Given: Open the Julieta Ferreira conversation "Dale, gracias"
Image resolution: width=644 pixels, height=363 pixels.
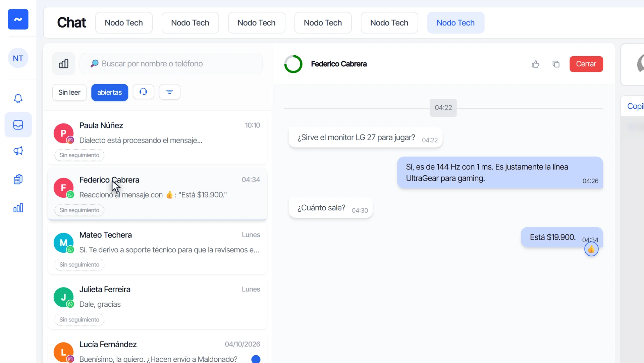Looking at the screenshot, I should [x=157, y=304].
